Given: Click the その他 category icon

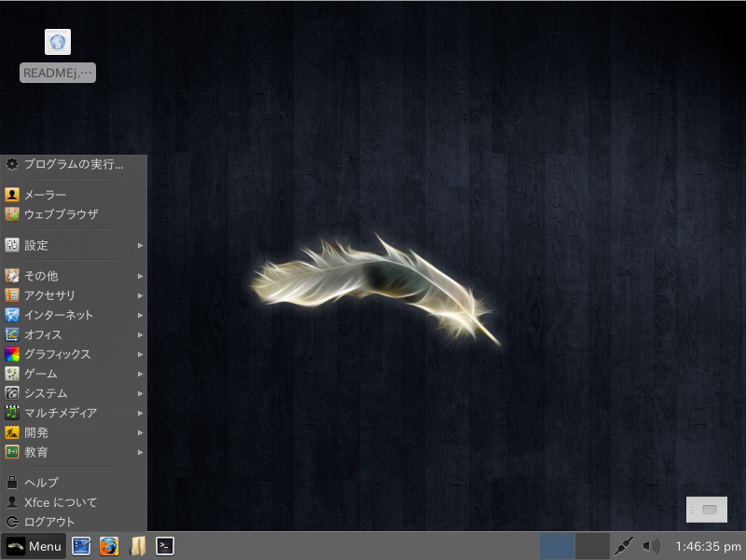Looking at the screenshot, I should point(12,276).
